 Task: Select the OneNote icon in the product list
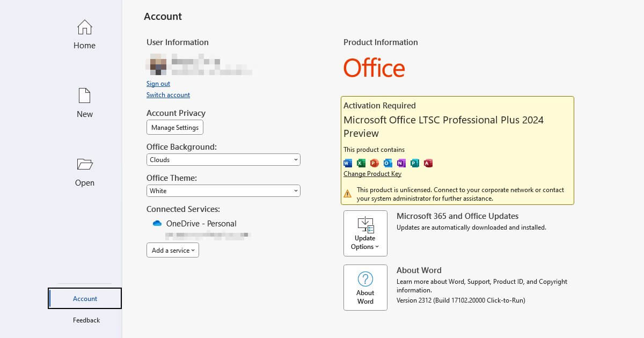tap(401, 163)
